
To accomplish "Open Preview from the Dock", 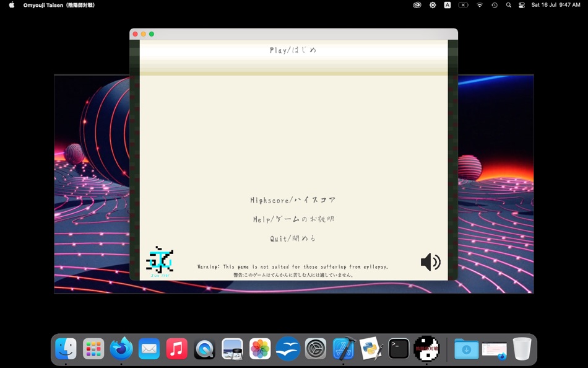I will [232, 348].
